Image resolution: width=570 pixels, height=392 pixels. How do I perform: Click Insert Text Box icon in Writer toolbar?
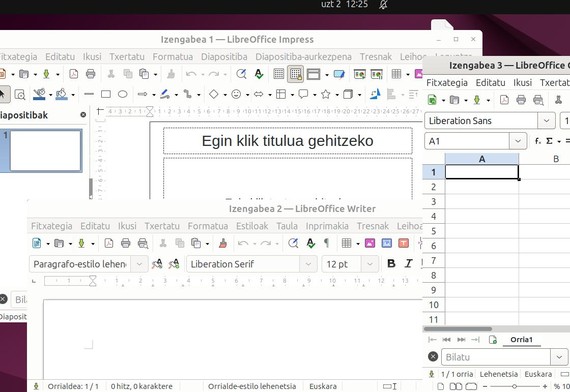click(x=404, y=243)
